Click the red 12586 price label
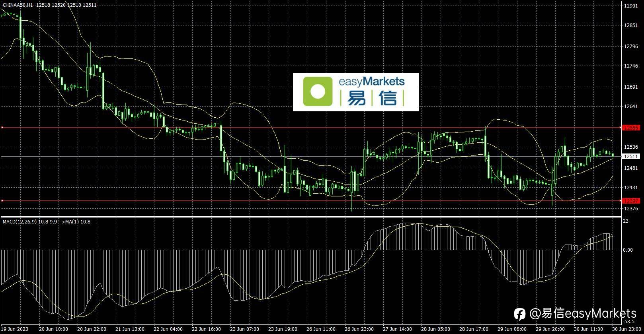The width and height of the screenshot is (644, 334). (631, 128)
